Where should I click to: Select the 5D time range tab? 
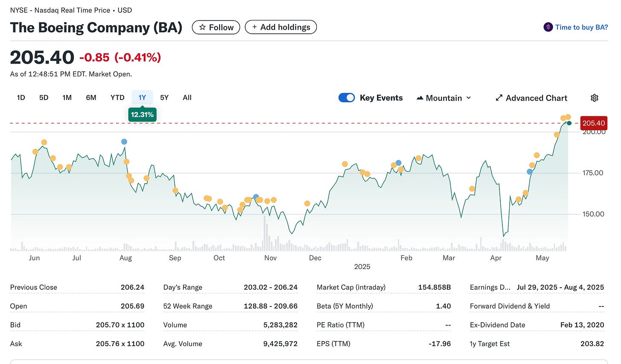[44, 98]
